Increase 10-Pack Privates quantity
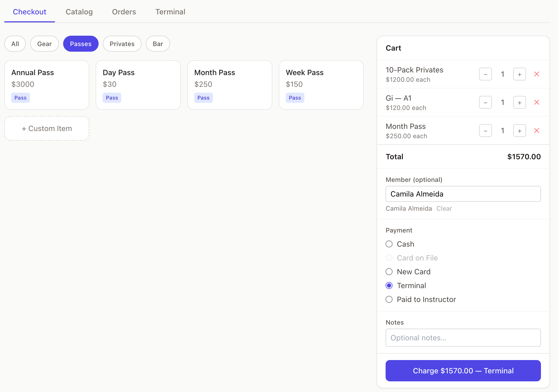The height and width of the screenshot is (392, 558). 519,74
